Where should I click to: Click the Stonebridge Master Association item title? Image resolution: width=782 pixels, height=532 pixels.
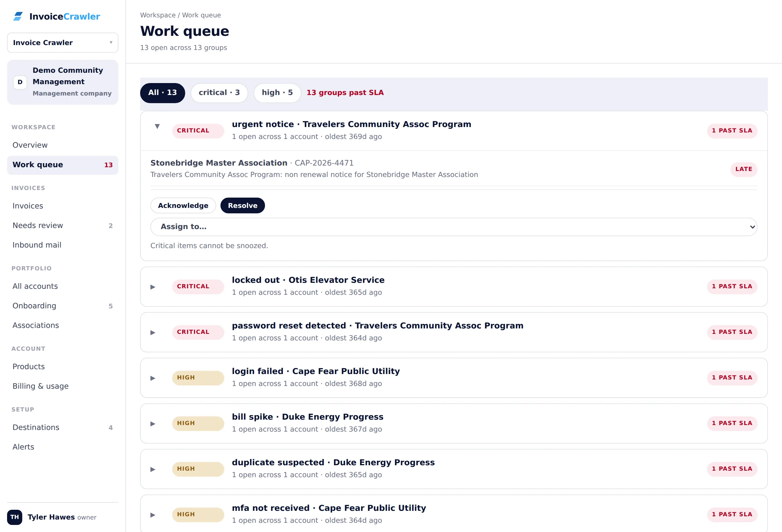[x=219, y=163]
